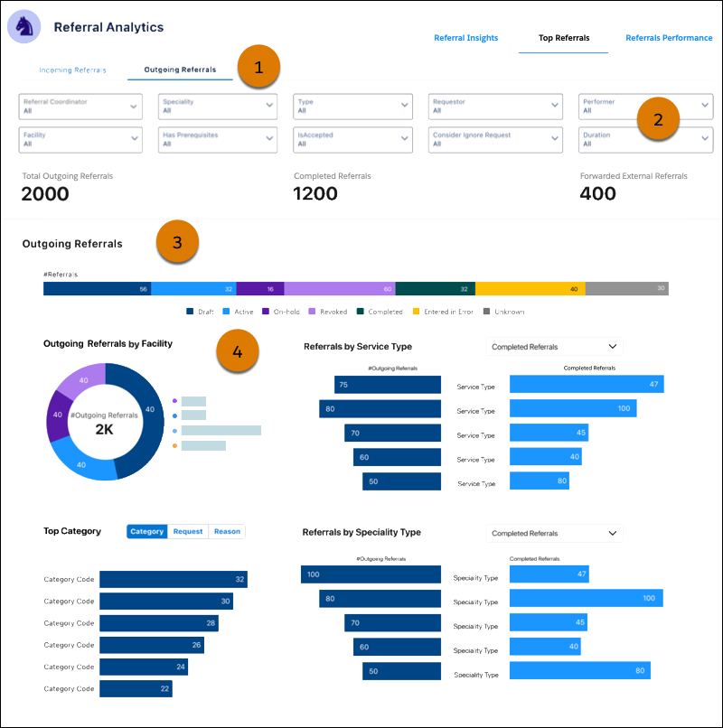Click the gray Unknown segment showing 30

tap(627, 289)
